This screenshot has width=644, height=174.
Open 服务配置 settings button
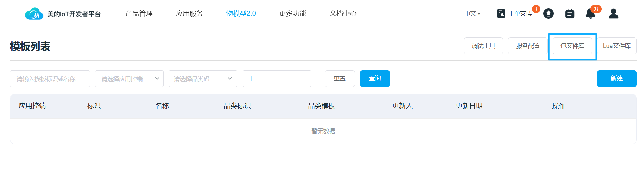point(528,46)
